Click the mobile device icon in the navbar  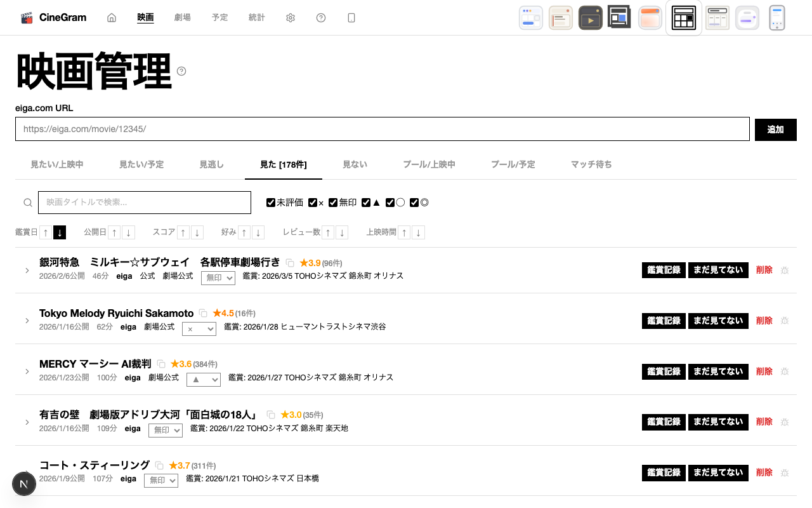click(x=351, y=18)
